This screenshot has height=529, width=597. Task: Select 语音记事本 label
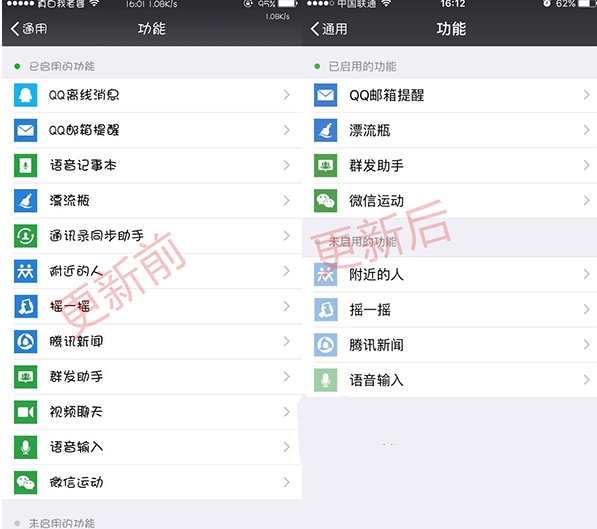tap(83, 165)
